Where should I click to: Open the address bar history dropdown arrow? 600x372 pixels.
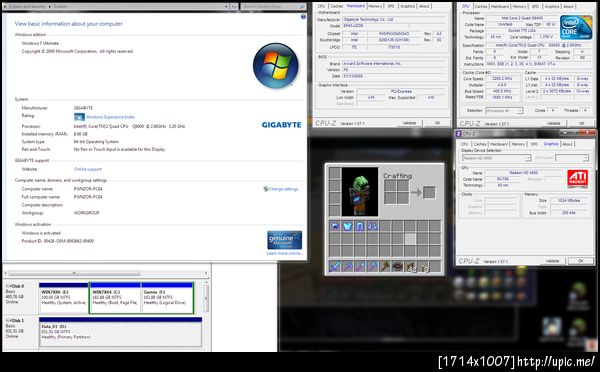click(227, 7)
